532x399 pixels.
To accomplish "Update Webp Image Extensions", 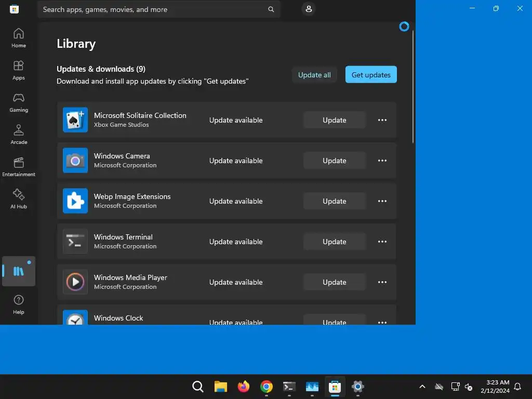I will tap(335, 201).
